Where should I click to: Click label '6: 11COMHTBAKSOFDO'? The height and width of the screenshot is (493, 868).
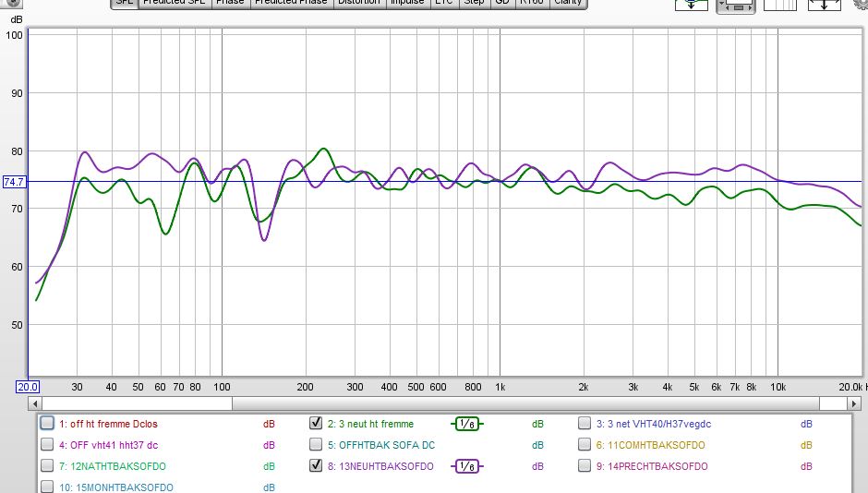coord(651,445)
